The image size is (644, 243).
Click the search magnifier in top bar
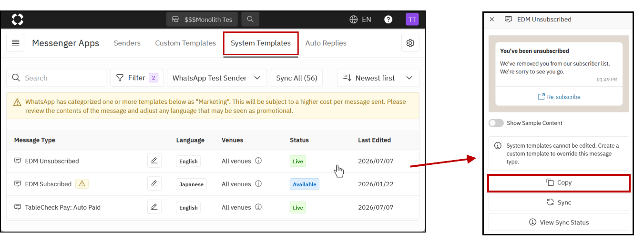(250, 20)
